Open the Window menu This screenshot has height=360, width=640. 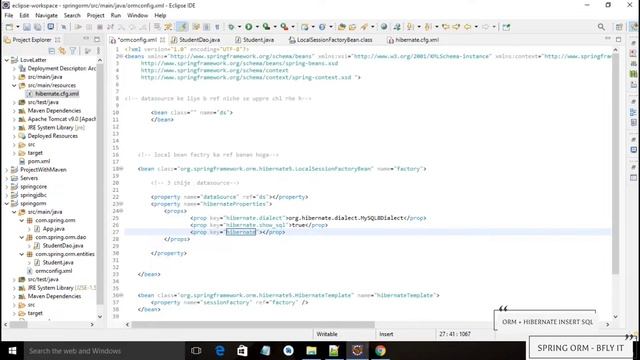138,15
